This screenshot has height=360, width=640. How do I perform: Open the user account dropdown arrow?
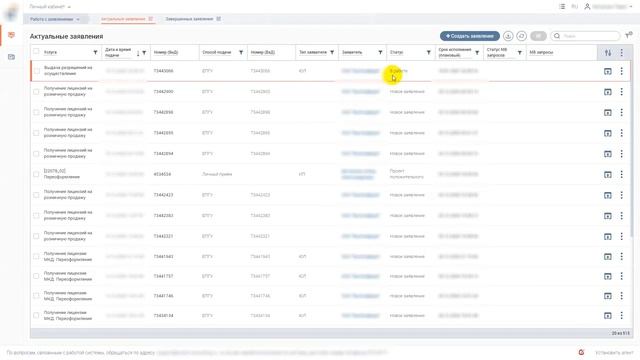(631, 7)
